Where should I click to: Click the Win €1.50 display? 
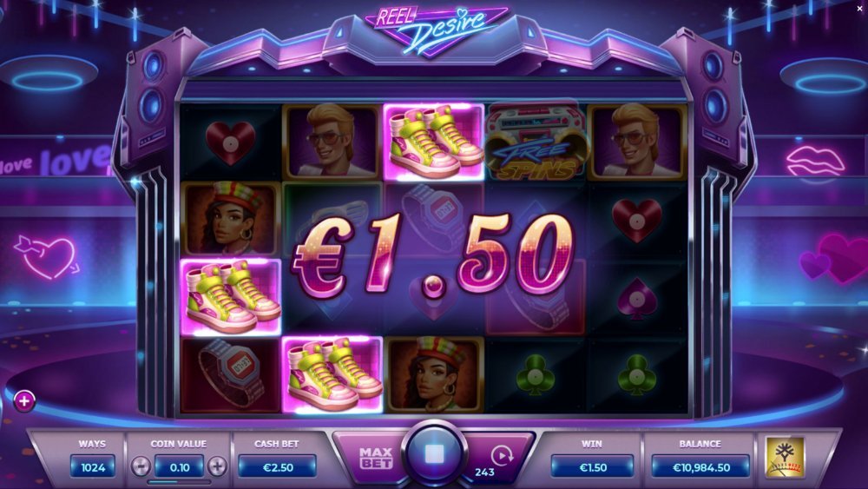pyautogui.click(x=592, y=466)
